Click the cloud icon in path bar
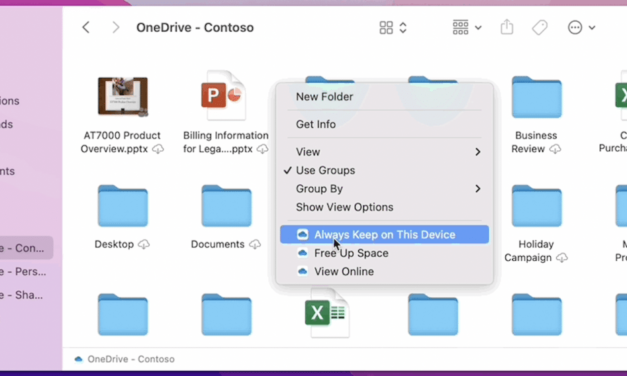This screenshot has width=627, height=376. click(x=78, y=359)
